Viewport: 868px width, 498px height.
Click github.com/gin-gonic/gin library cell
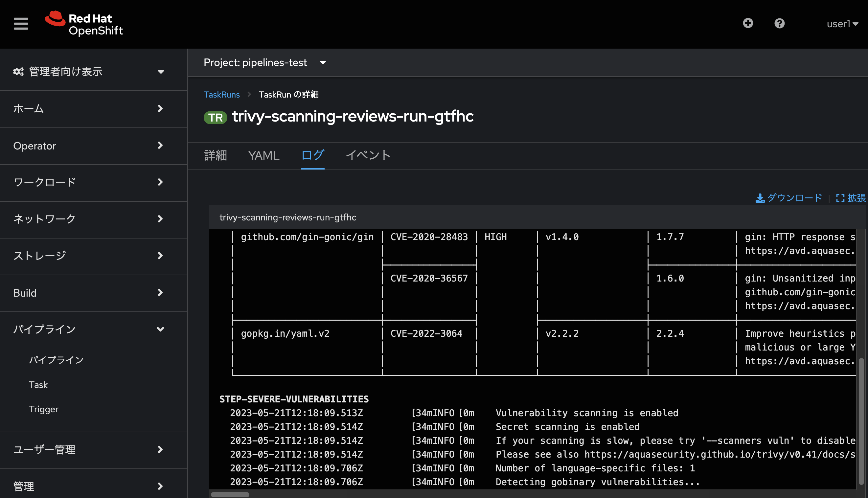tap(307, 237)
